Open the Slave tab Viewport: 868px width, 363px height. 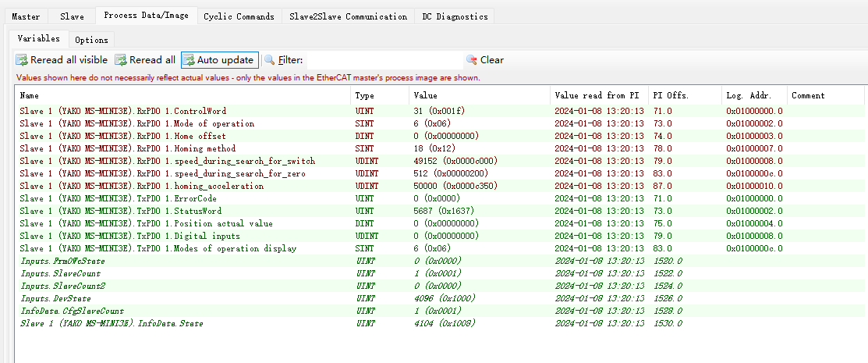click(72, 16)
